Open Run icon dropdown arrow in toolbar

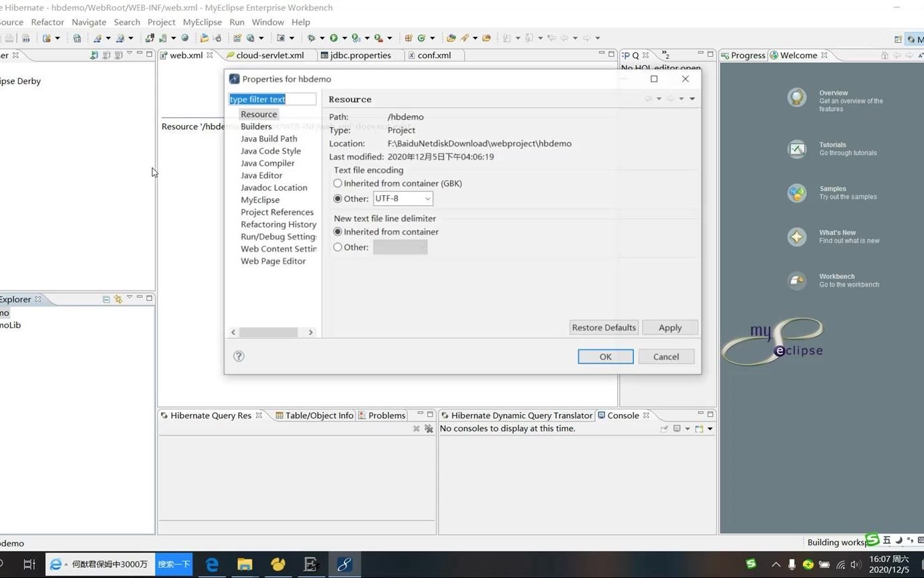tap(344, 38)
